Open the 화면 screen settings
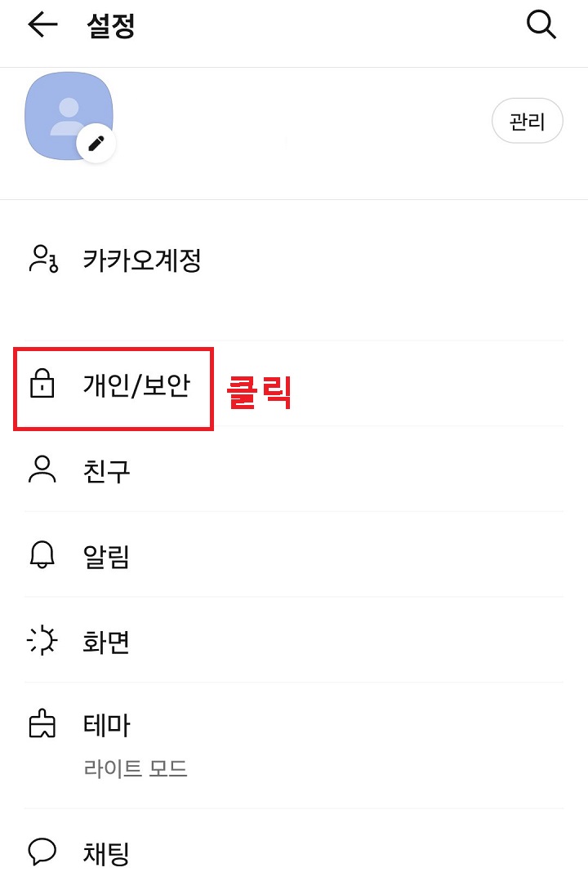Image resolution: width=588 pixels, height=872 pixels. point(108,641)
